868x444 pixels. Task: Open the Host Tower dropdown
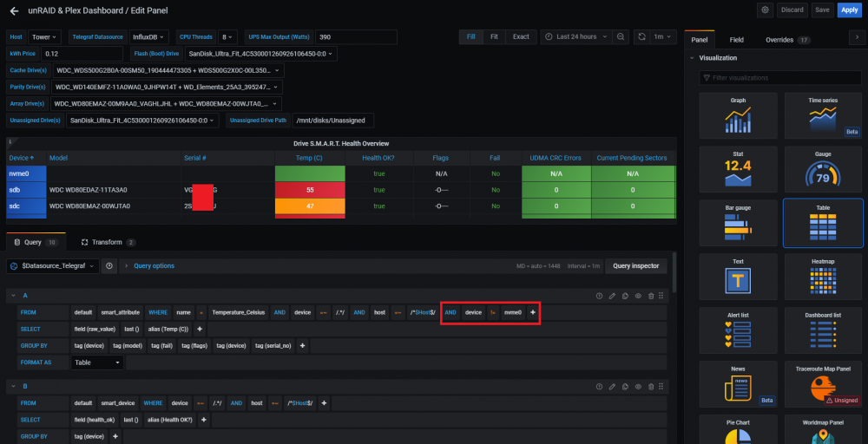click(44, 37)
